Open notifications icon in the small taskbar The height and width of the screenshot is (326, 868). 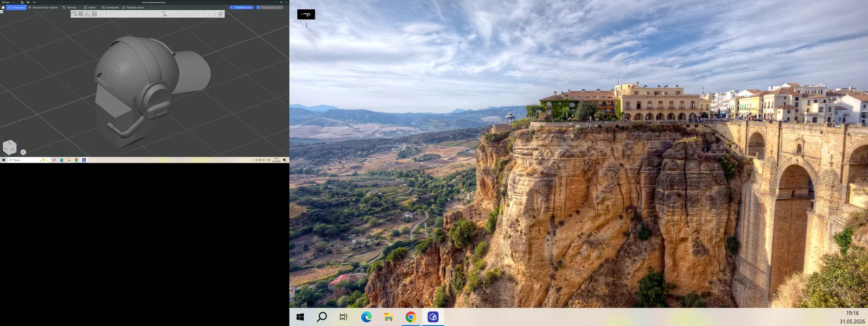click(284, 160)
